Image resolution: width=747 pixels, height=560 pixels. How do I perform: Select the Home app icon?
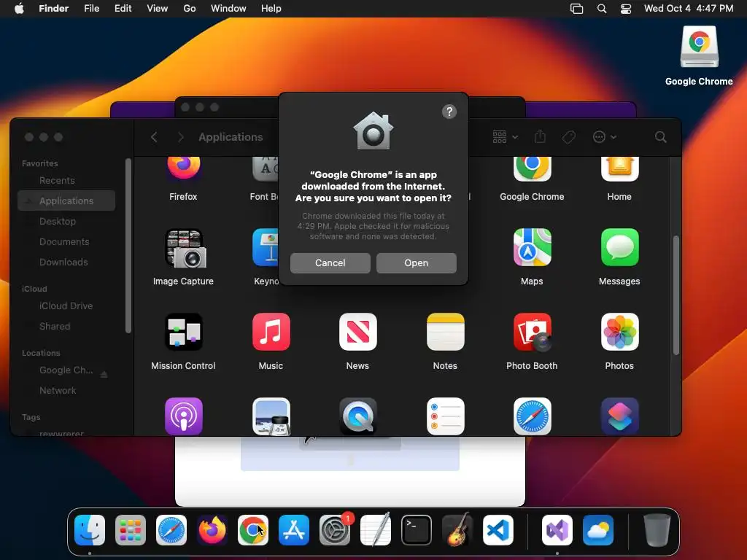pyautogui.click(x=619, y=168)
